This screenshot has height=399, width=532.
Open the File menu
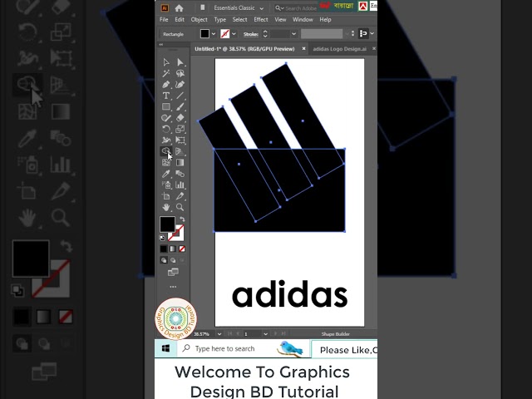164,20
